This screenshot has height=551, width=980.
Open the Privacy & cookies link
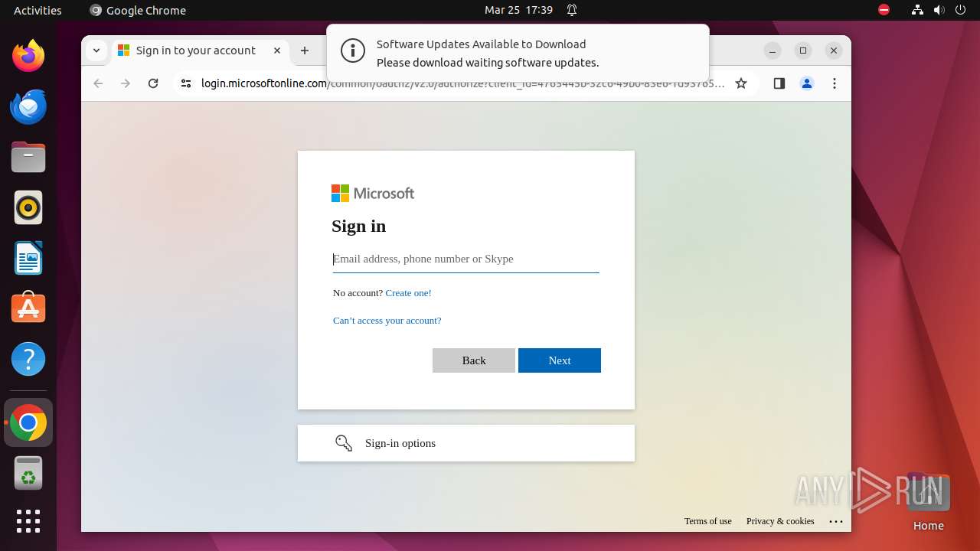tap(780, 521)
